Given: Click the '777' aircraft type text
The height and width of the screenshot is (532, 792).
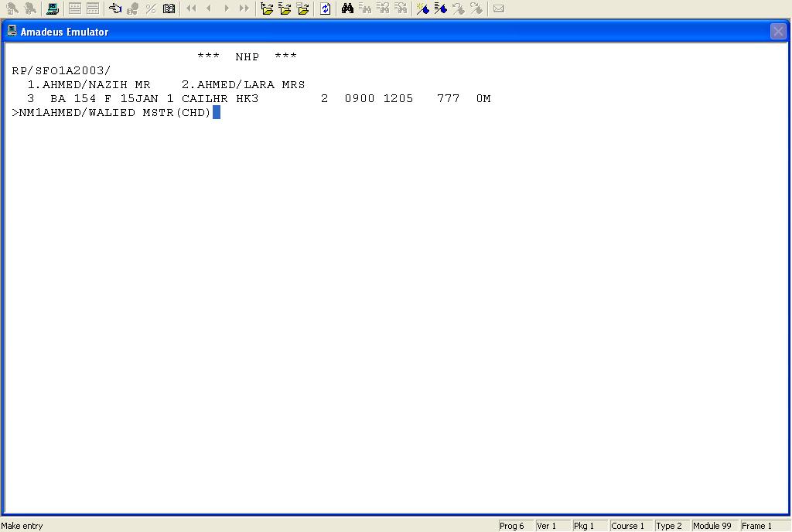Looking at the screenshot, I should click(449, 98).
